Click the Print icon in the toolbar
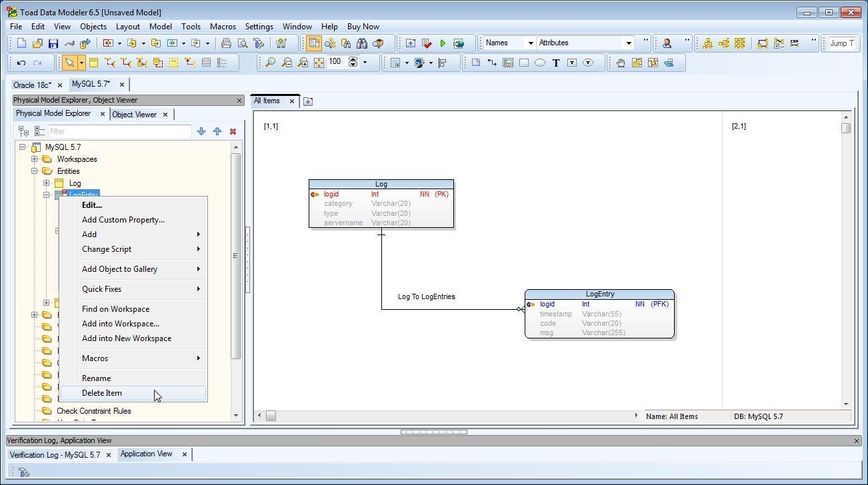Viewport: 868px width, 485px height. point(226,43)
